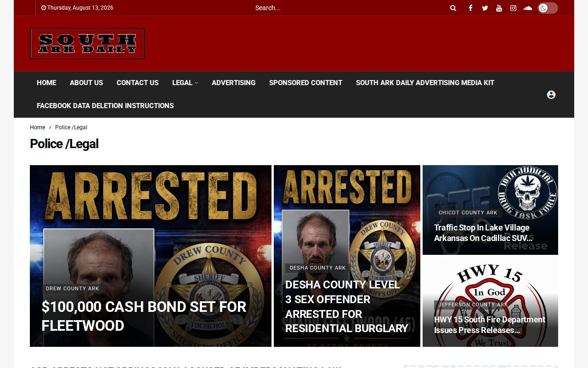This screenshot has height=368, width=588.
Task: Open the Contact Us menu item
Action: pyautogui.click(x=137, y=83)
